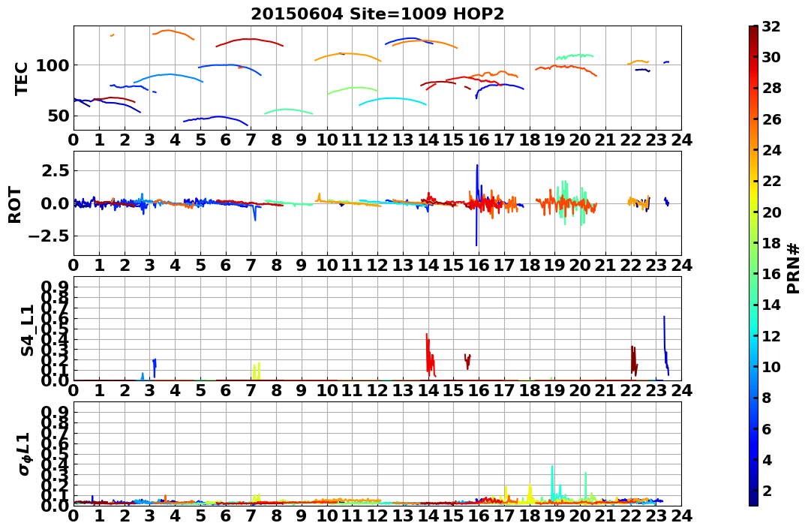
Task: Click the ROT y-axis label
Action: click(x=15, y=205)
